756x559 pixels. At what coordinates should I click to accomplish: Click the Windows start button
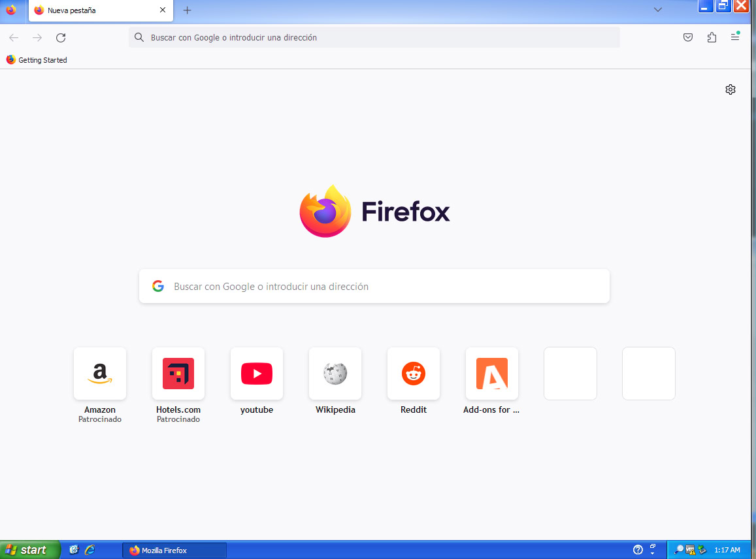pos(30,550)
